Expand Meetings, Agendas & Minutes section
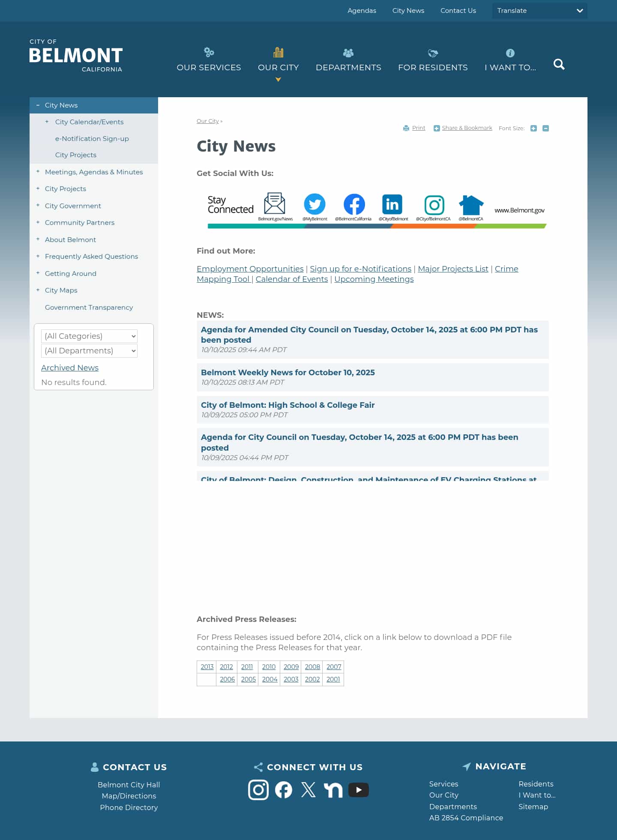This screenshot has height=840, width=617. click(x=38, y=172)
